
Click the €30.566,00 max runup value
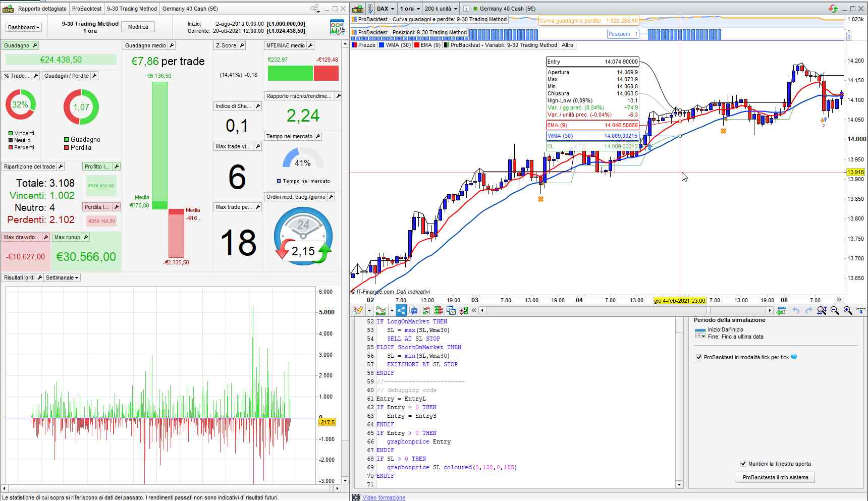[x=86, y=257]
